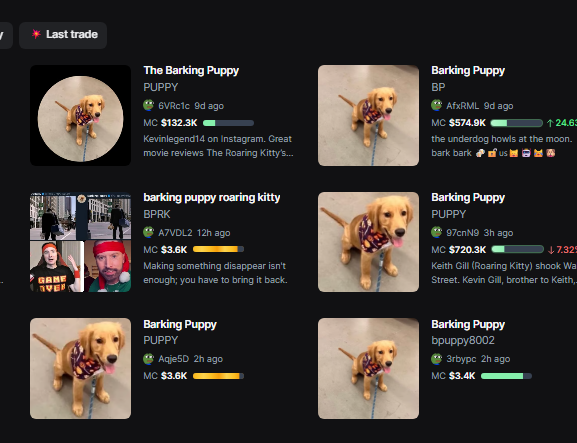This screenshot has height=443, width=577.
Task: Open creator profile 6VRc1c
Action: point(174,106)
